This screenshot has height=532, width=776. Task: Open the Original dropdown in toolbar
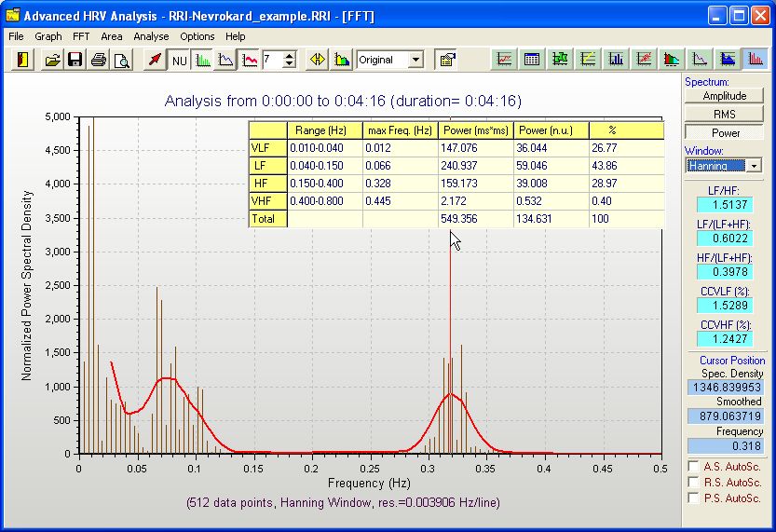click(415, 60)
